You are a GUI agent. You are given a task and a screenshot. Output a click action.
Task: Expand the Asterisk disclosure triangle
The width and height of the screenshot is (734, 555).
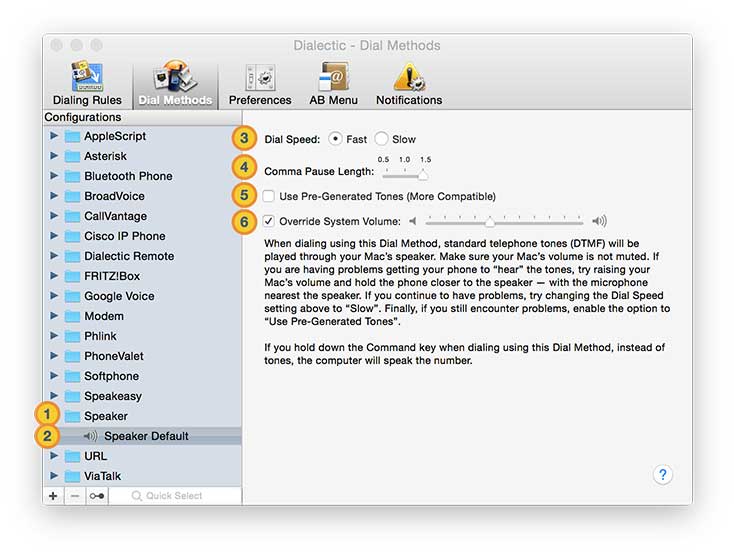coord(54,156)
